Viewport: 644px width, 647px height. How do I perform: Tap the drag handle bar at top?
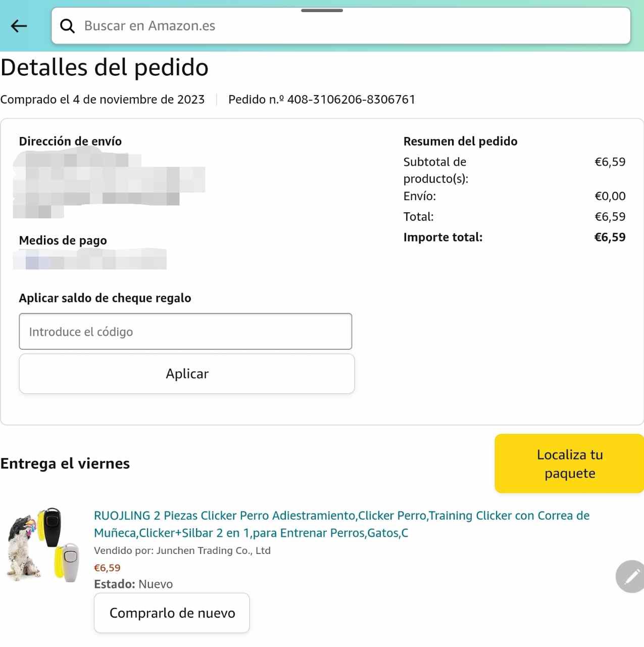322,11
